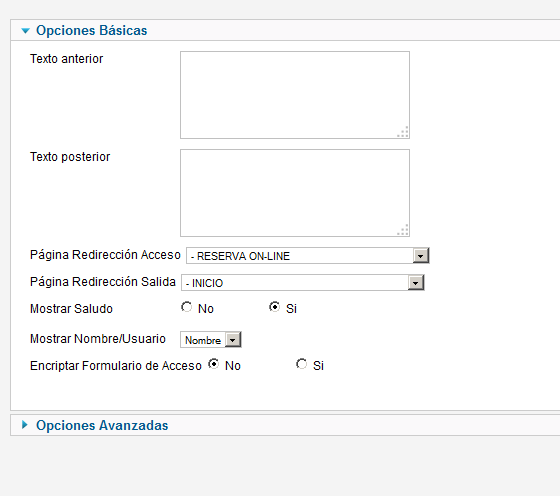Select Si for Encriptar Formulario de Acceso
Viewport: 560px width, 496px height.
(301, 364)
